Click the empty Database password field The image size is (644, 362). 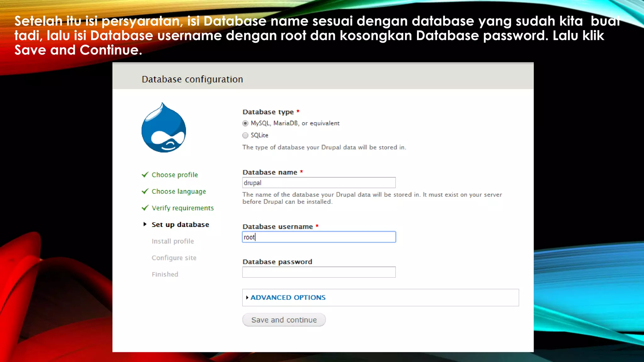[319, 272]
